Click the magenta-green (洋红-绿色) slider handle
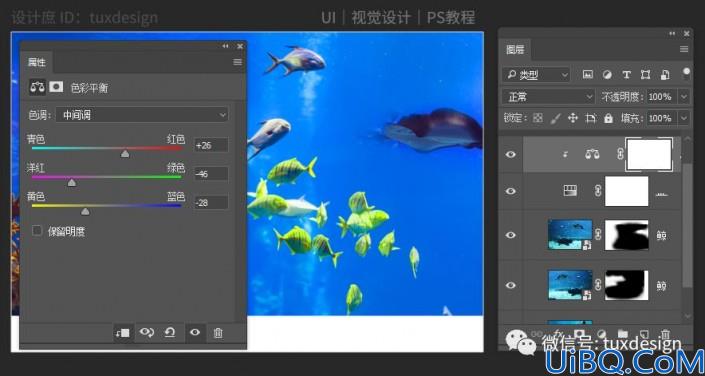705x376 pixels. click(71, 183)
